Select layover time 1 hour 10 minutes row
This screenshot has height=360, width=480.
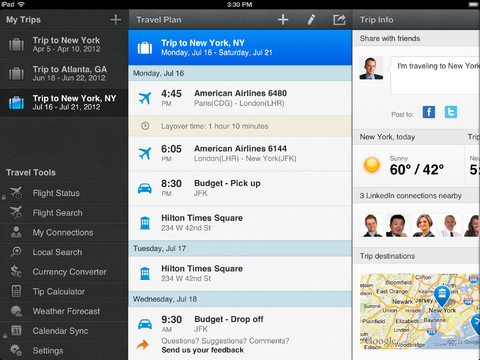pos(240,126)
